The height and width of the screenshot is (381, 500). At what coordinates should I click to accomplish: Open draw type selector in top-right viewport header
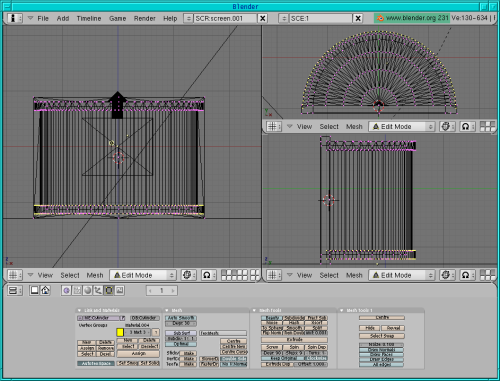(446, 126)
